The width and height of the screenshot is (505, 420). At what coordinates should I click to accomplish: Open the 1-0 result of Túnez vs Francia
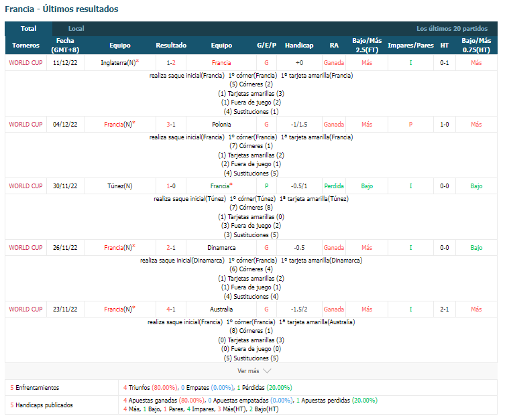coord(171,186)
